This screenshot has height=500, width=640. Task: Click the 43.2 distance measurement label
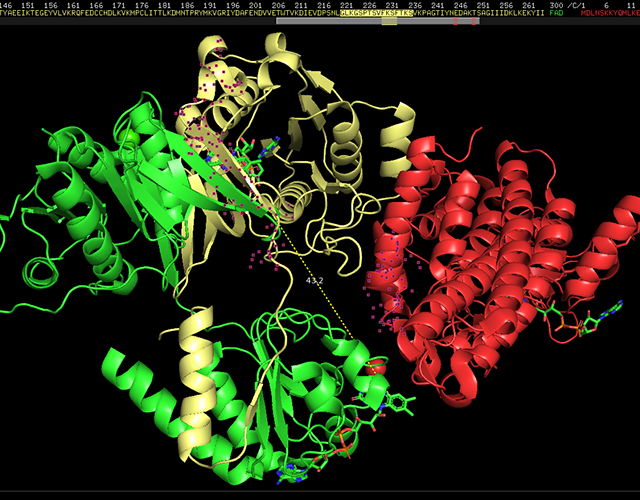click(x=317, y=280)
